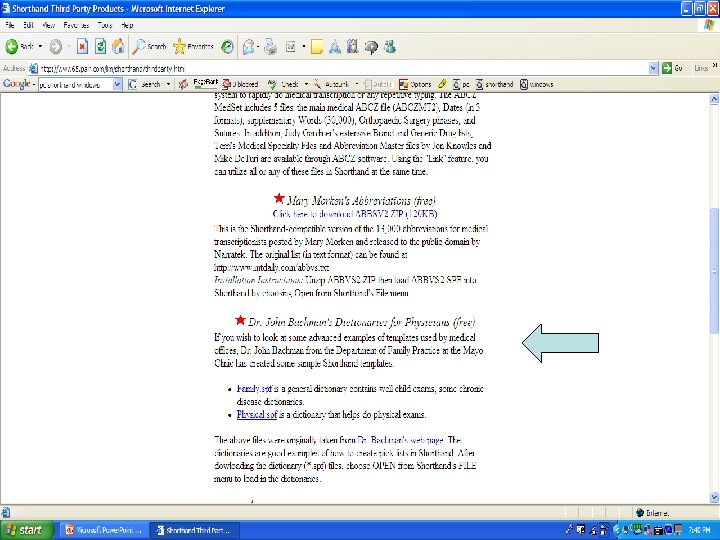Open the Favorites star button
Screen dimensions: 720x540
tap(193, 46)
